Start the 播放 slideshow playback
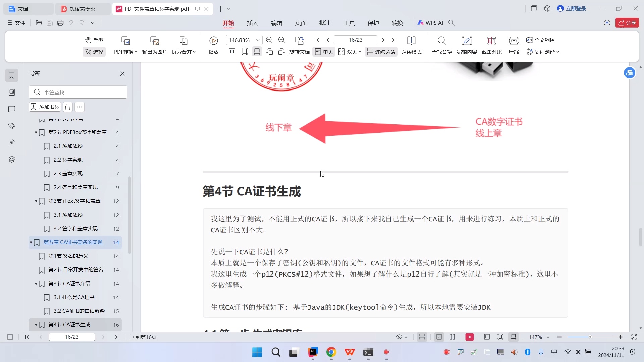The height and width of the screenshot is (362, 644). (x=213, y=45)
